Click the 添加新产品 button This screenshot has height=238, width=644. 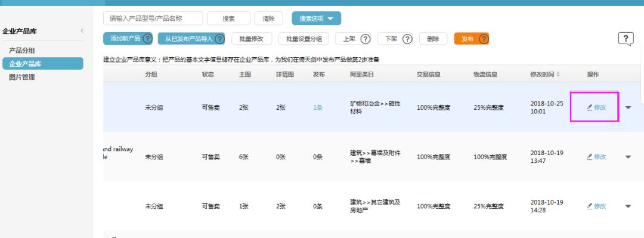128,39
